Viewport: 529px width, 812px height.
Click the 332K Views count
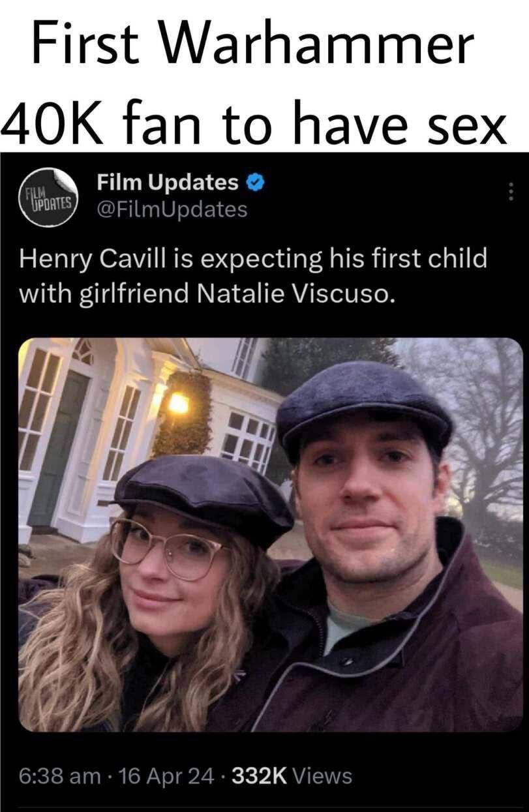[291, 775]
